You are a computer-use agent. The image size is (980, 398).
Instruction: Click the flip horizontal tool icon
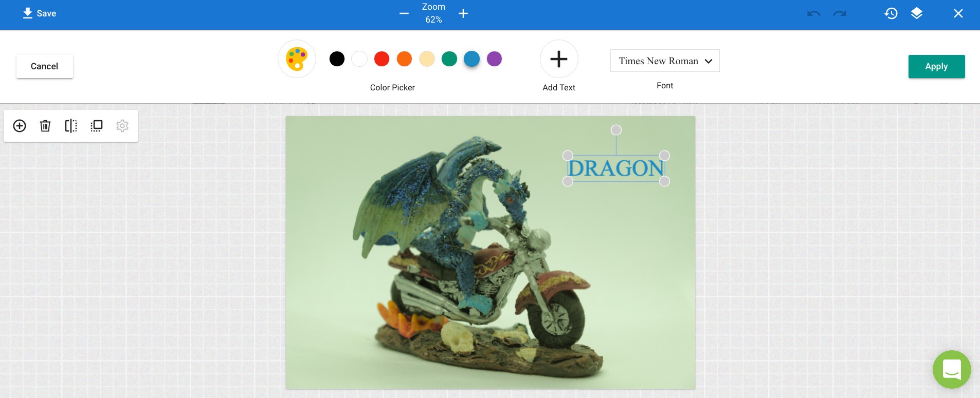71,126
